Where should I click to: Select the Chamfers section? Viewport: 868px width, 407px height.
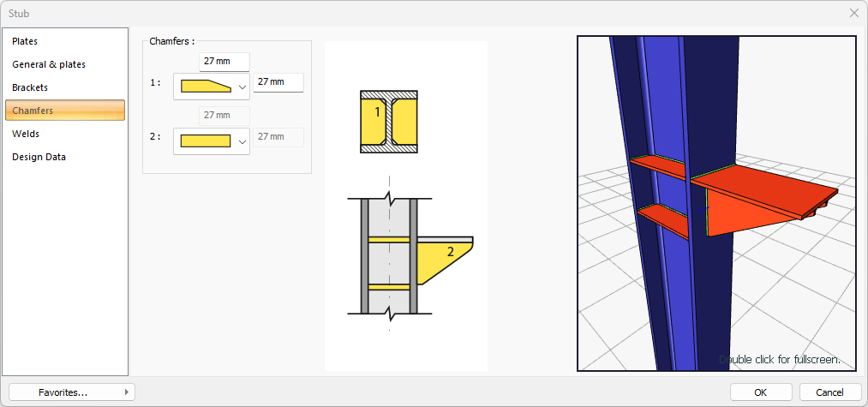[x=65, y=111]
